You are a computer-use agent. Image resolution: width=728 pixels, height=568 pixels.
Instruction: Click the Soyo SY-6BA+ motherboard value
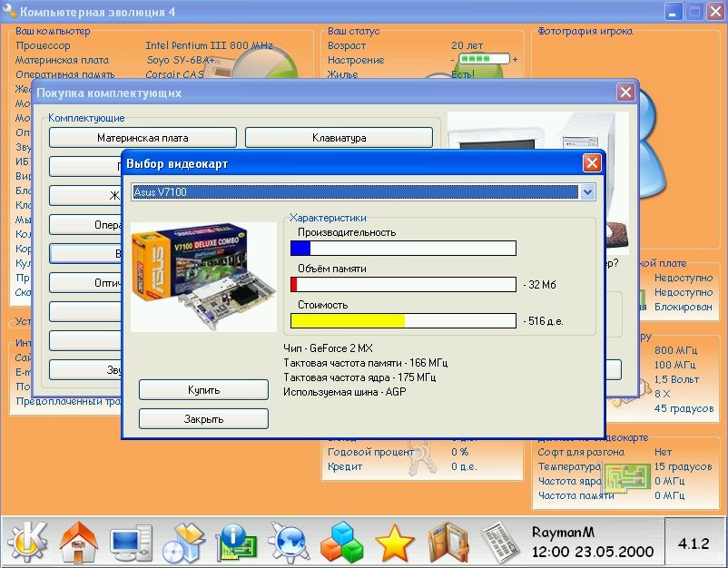pyautogui.click(x=181, y=60)
